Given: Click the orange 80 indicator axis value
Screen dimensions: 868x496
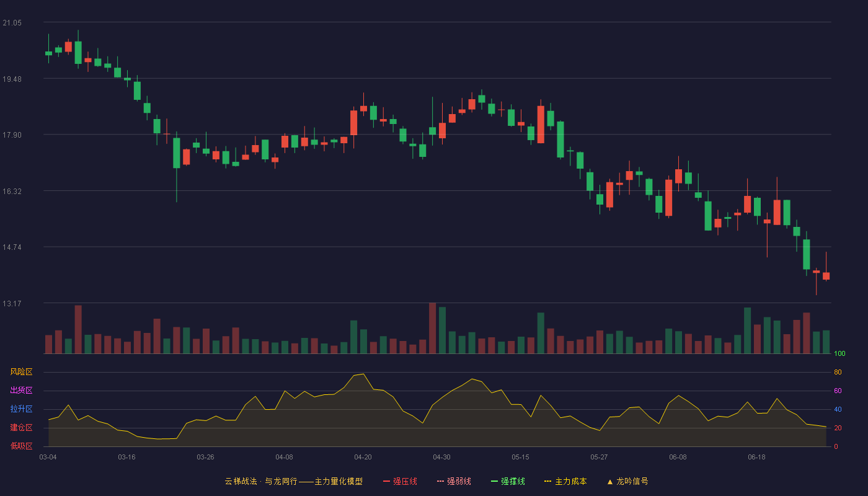Looking at the screenshot, I should tap(838, 372).
